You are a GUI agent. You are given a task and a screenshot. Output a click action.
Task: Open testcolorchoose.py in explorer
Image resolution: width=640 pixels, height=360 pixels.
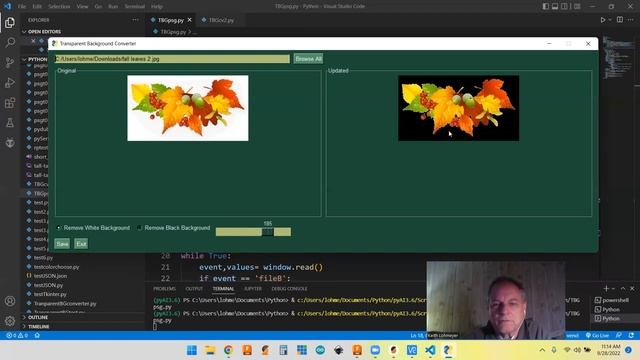point(56,267)
